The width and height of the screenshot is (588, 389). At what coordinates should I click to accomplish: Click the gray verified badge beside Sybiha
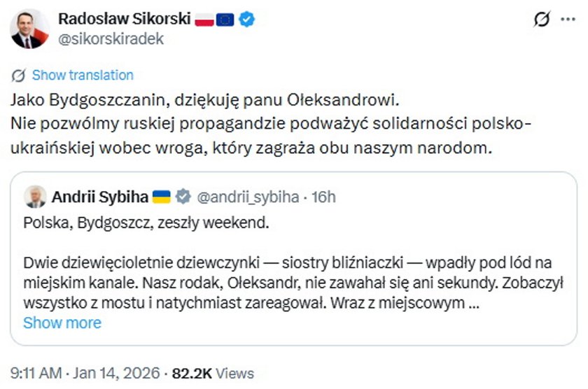(x=182, y=197)
